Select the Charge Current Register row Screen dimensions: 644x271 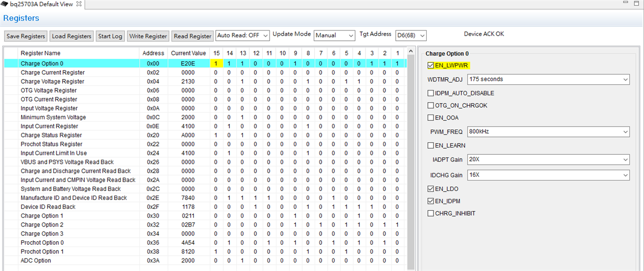[205, 73]
